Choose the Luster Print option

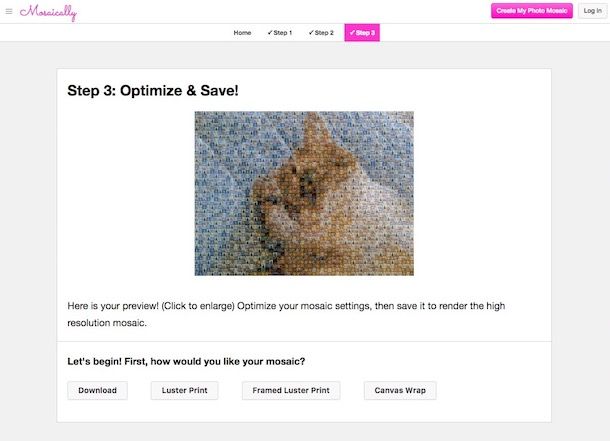[184, 390]
